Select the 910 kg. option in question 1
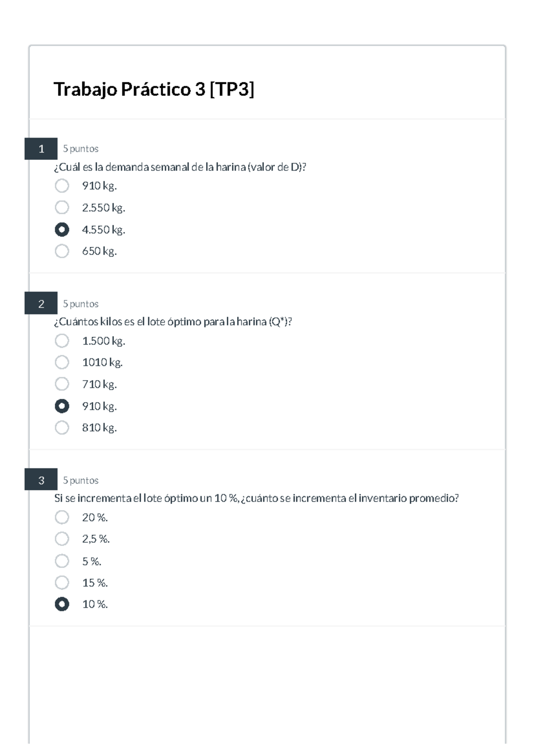Screen dimensions: 534x756 coord(62,186)
